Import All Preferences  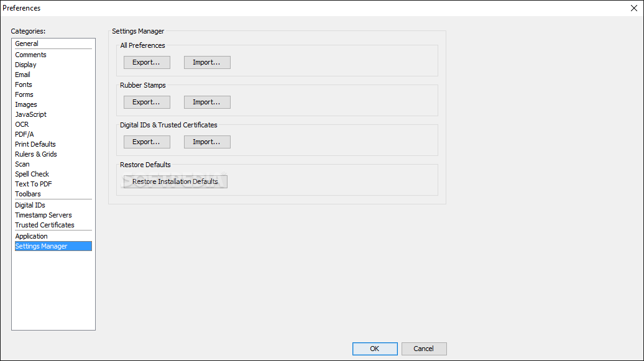tap(207, 62)
